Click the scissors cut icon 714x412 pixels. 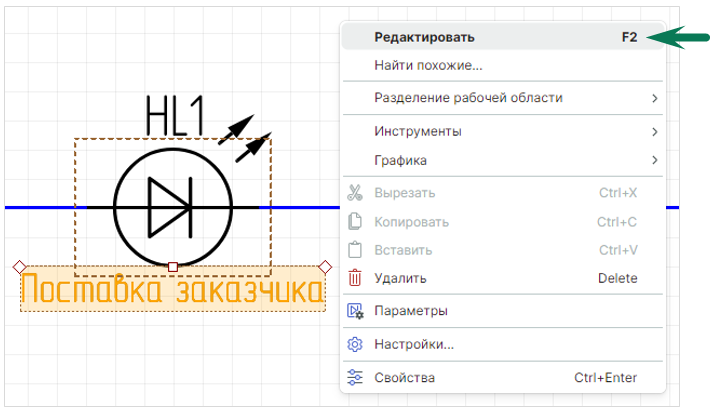(x=355, y=193)
